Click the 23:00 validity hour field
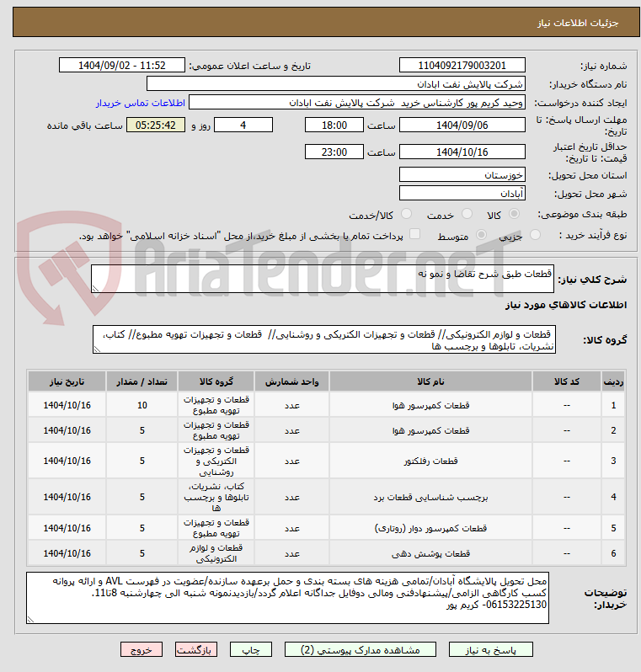 pyautogui.click(x=334, y=152)
